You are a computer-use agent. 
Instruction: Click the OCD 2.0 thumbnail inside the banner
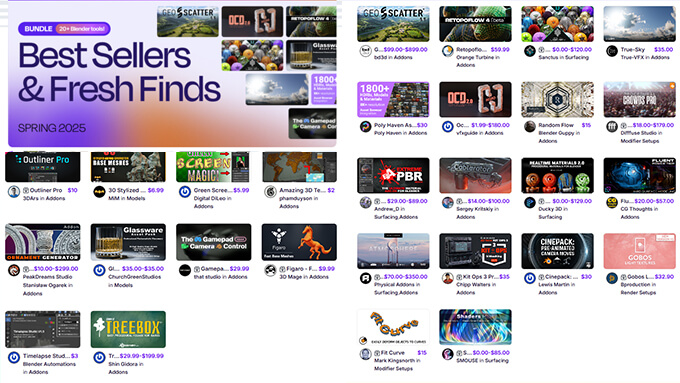tap(252, 22)
